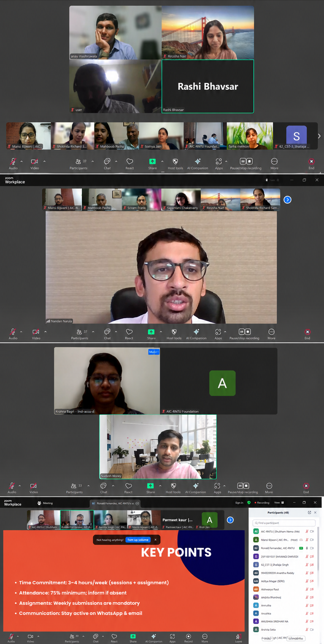Image resolution: width=324 pixels, height=644 pixels.
Task: Pop out the Participants (48) panel
Action: coord(309,513)
